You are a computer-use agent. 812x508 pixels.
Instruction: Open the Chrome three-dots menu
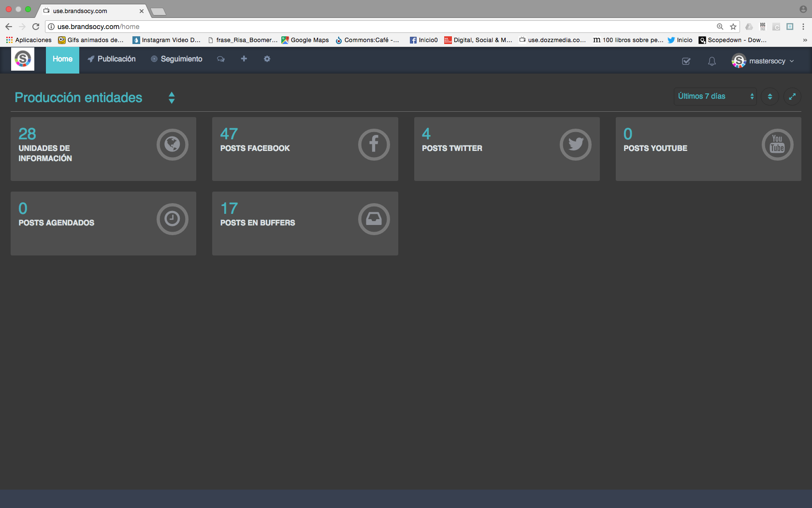803,27
